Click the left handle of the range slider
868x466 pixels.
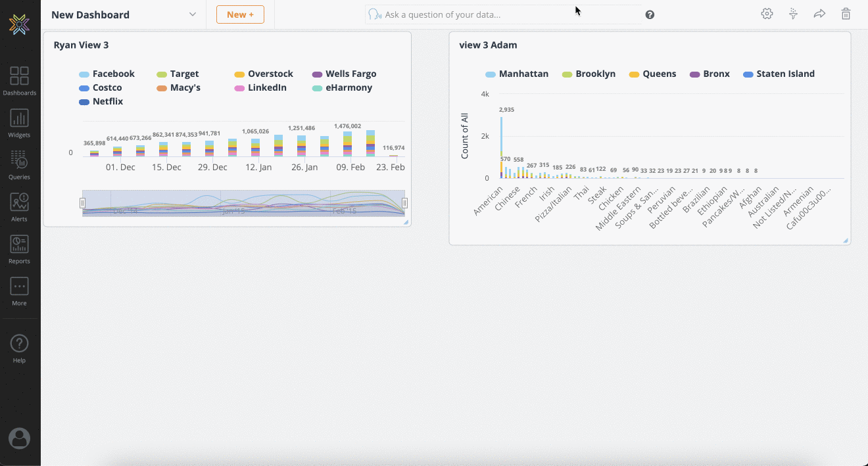click(83, 203)
